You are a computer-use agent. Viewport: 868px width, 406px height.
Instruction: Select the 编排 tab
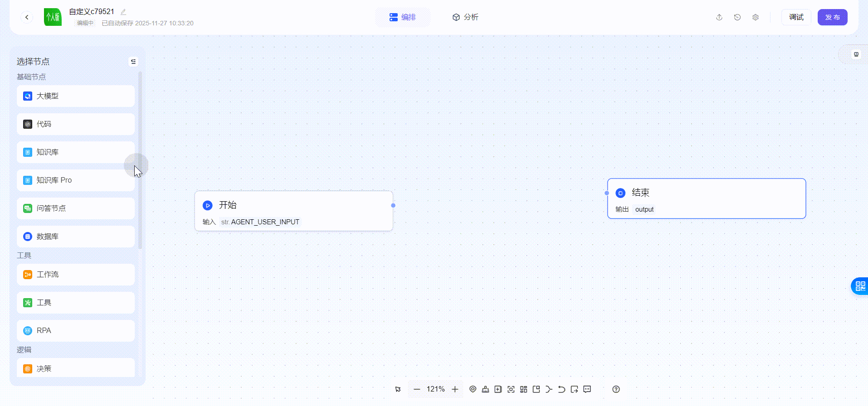[403, 17]
